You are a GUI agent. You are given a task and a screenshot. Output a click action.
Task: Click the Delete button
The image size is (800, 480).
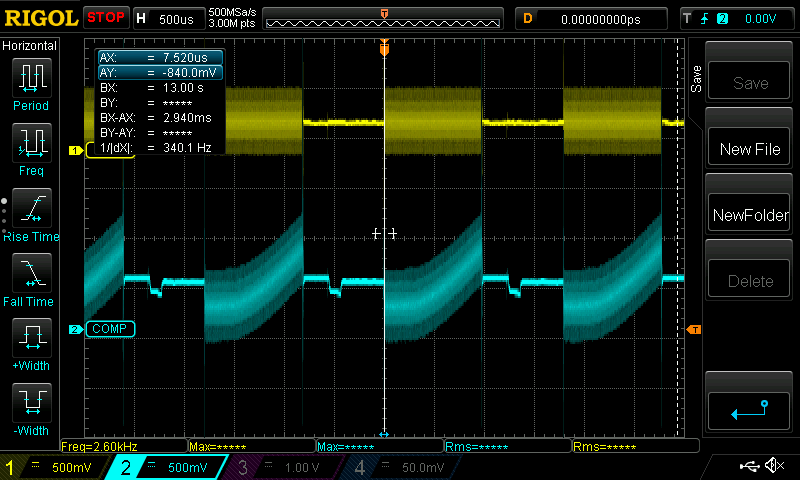[x=748, y=280]
